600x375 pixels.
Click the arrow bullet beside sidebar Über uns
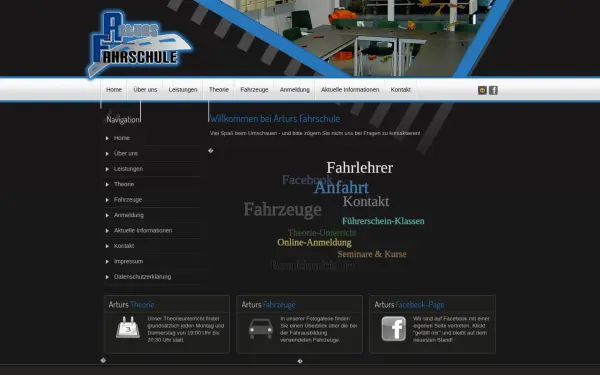click(107, 153)
